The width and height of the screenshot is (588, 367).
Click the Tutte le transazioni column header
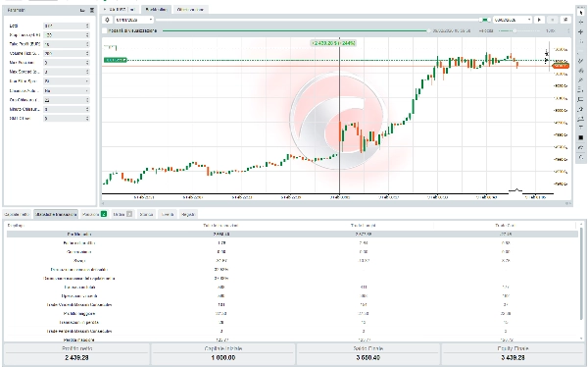pos(220,226)
